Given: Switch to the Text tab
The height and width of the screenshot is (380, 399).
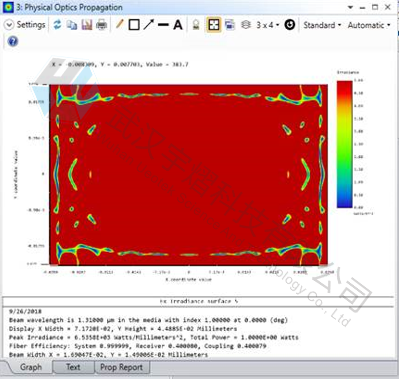Looking at the screenshot, I should (73, 367).
